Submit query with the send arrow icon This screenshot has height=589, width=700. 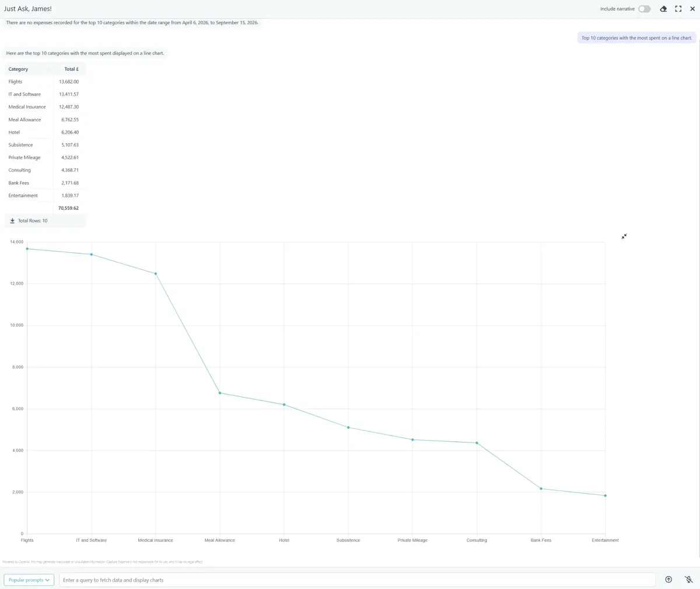click(x=668, y=580)
